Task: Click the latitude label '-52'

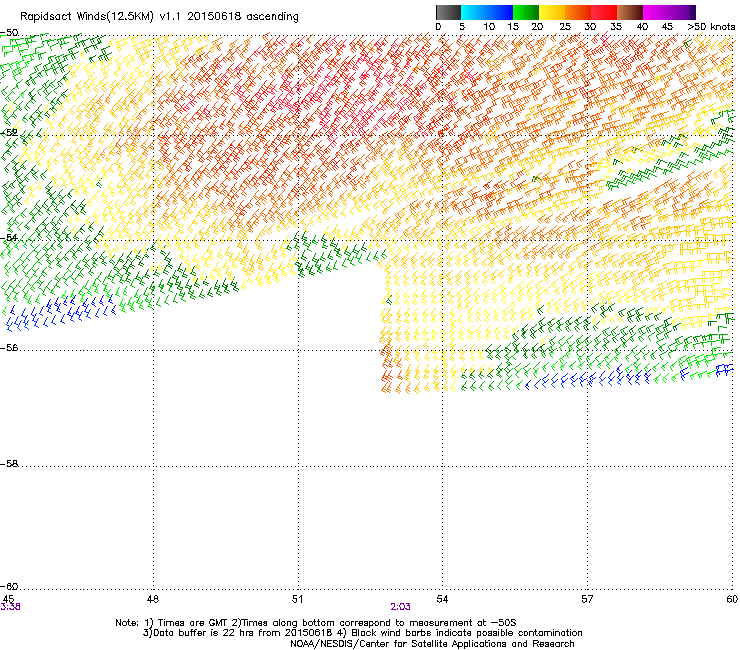Action: [9, 133]
